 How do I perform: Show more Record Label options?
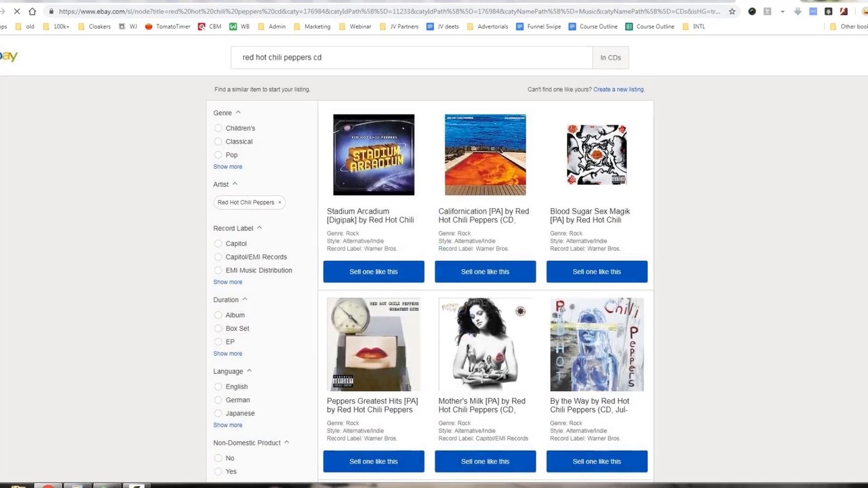228,282
